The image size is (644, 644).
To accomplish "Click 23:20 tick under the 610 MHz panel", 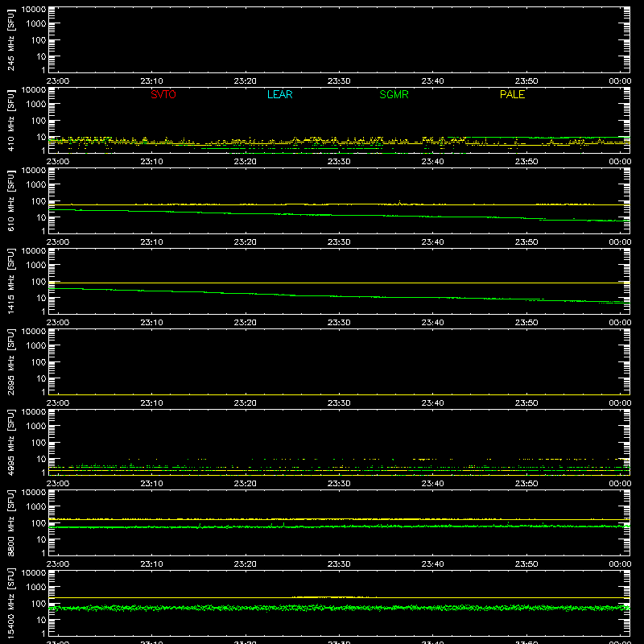I will click(x=246, y=242).
